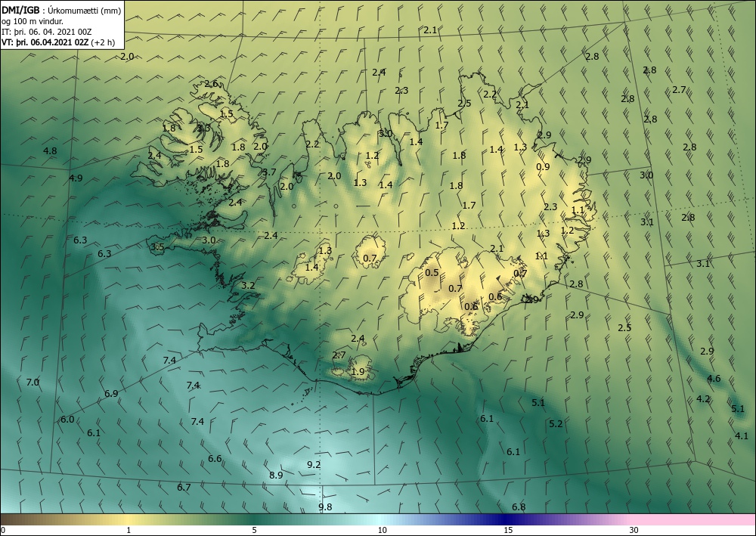Viewport: 756px width, 536px height.
Task: Click the DMI/IGB title in the legend
Action: (20, 11)
